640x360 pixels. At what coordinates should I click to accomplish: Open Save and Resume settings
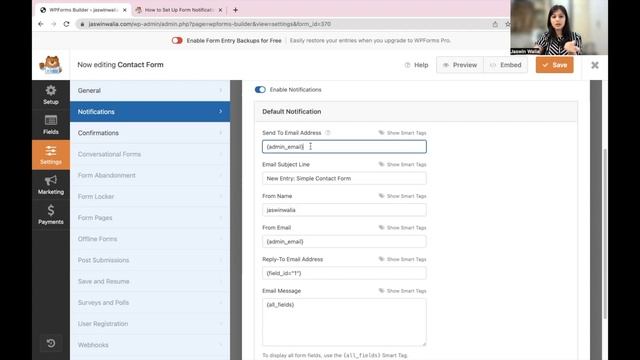150,281
